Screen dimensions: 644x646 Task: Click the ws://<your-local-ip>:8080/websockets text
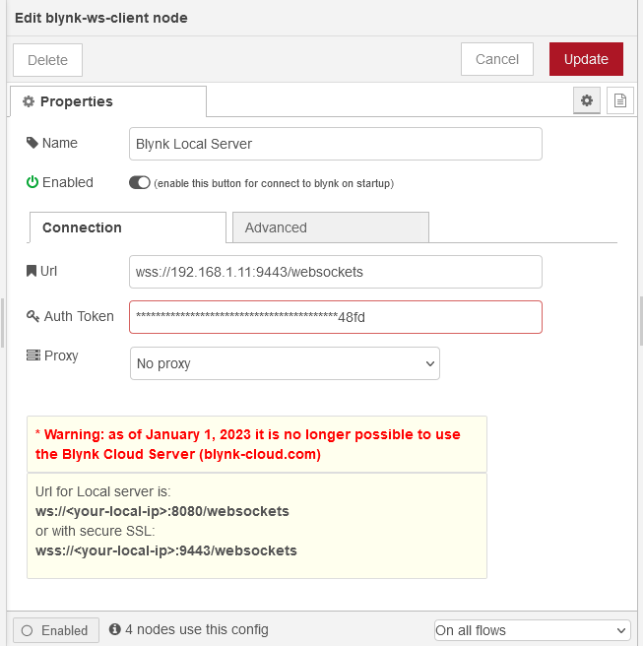pyautogui.click(x=162, y=511)
